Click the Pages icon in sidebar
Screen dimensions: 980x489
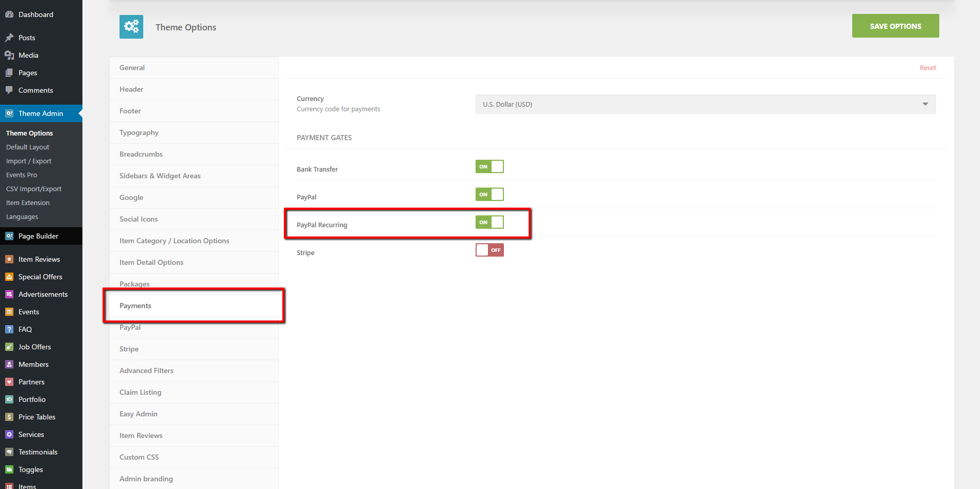pyautogui.click(x=9, y=73)
